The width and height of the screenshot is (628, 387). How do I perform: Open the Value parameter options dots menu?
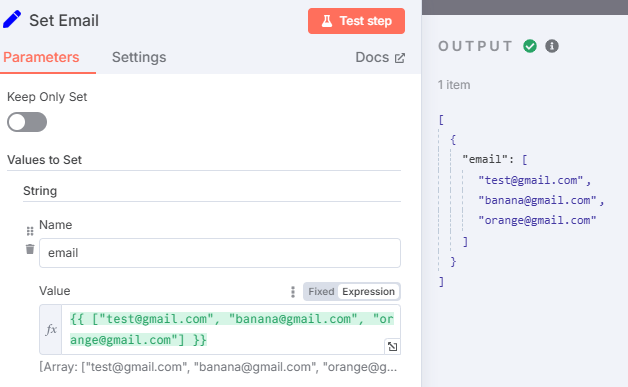(x=293, y=292)
